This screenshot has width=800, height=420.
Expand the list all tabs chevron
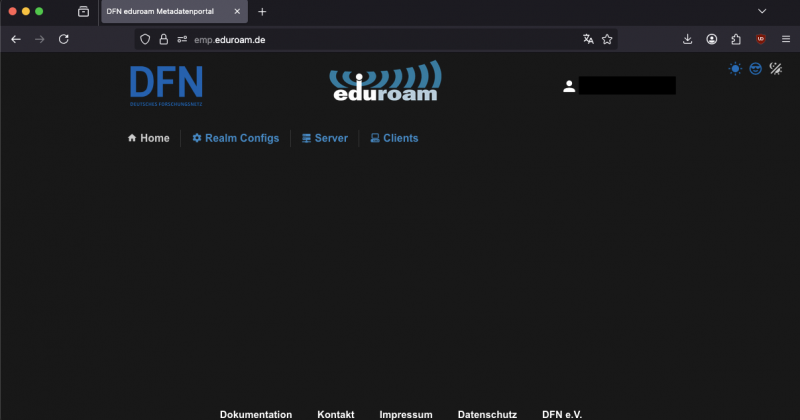(762, 11)
